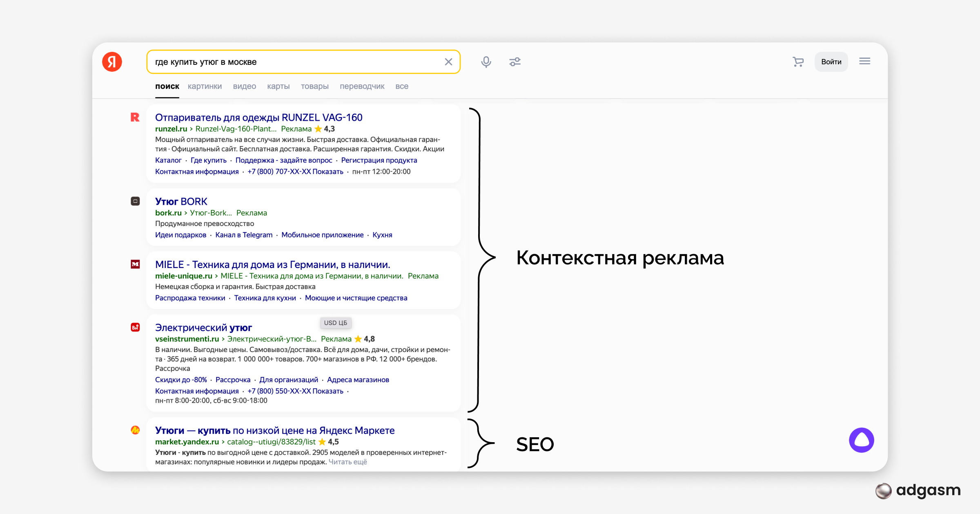Click the Войти login button
Image resolution: width=980 pixels, height=514 pixels.
click(x=831, y=62)
